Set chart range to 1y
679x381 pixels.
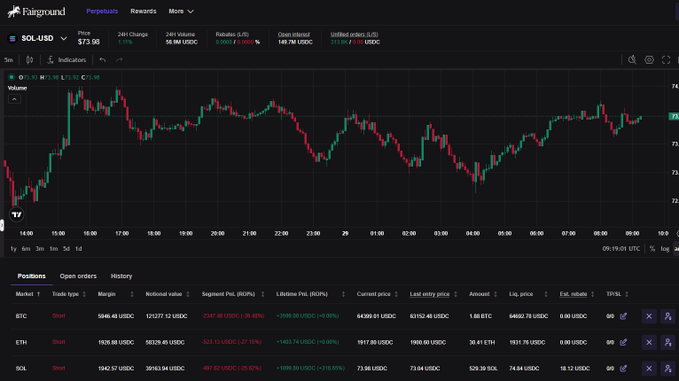click(x=13, y=249)
